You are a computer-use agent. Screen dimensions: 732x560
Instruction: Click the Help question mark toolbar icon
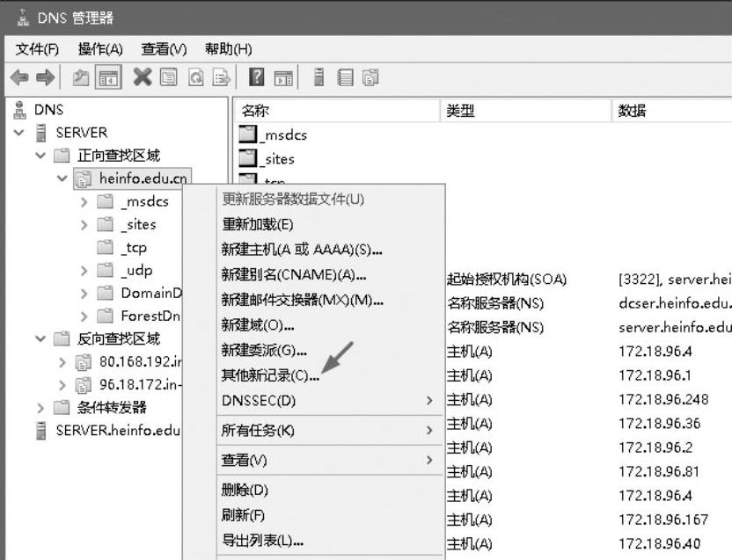(256, 77)
